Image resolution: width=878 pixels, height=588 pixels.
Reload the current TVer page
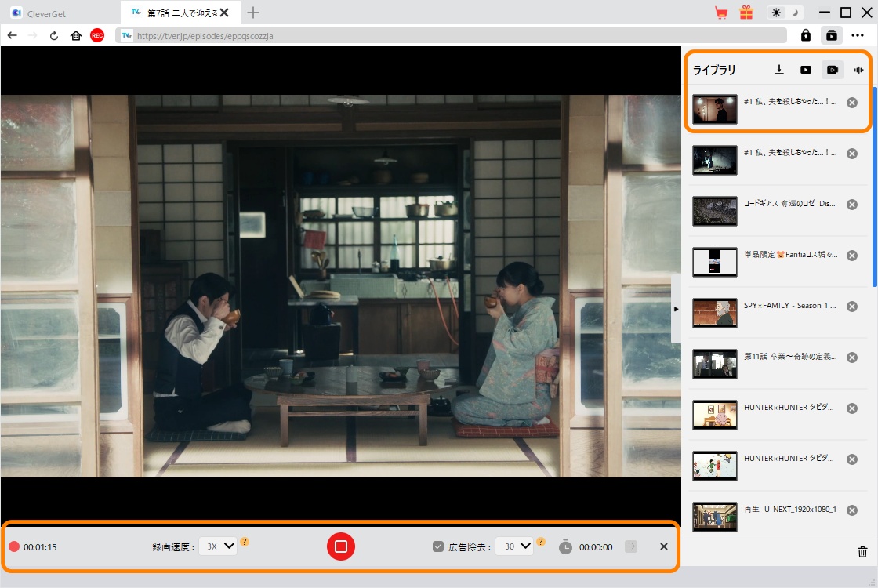[54, 36]
